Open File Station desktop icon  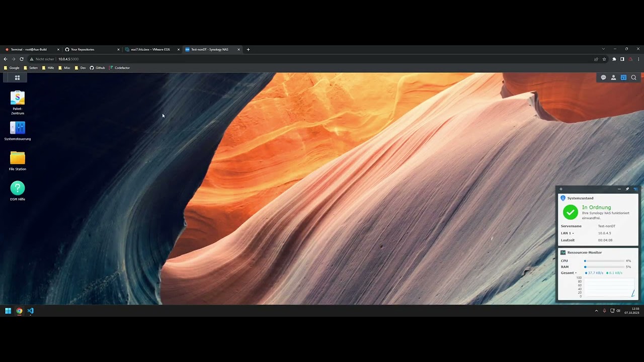(x=18, y=161)
